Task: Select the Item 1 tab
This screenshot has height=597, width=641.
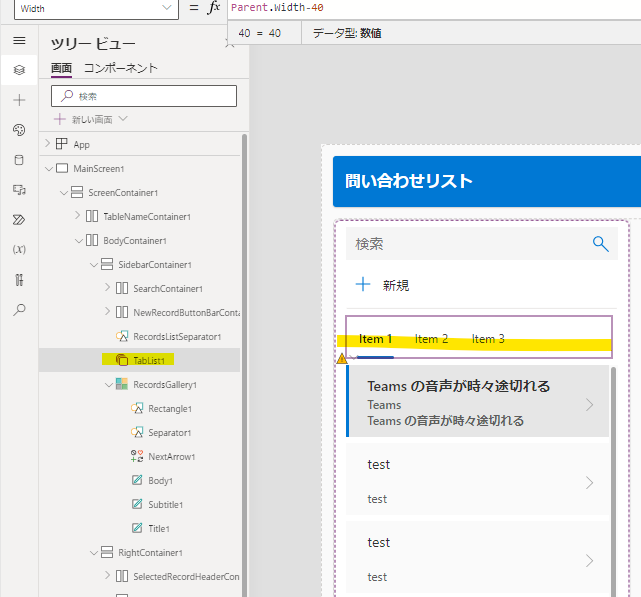Action: click(x=375, y=339)
